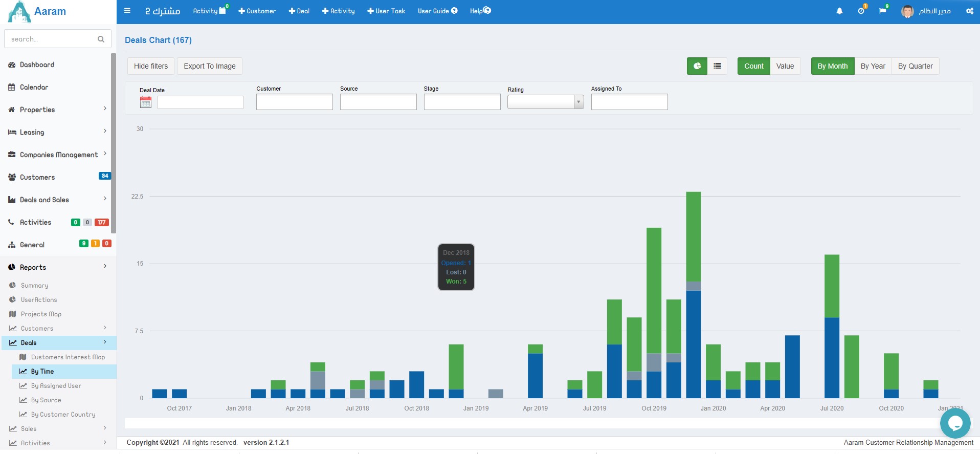Open the notifications bell

pyautogui.click(x=839, y=11)
